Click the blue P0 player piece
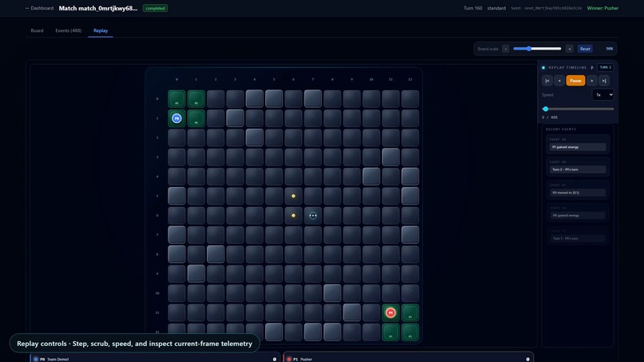Screen dimensions: 644x362 click(177, 118)
